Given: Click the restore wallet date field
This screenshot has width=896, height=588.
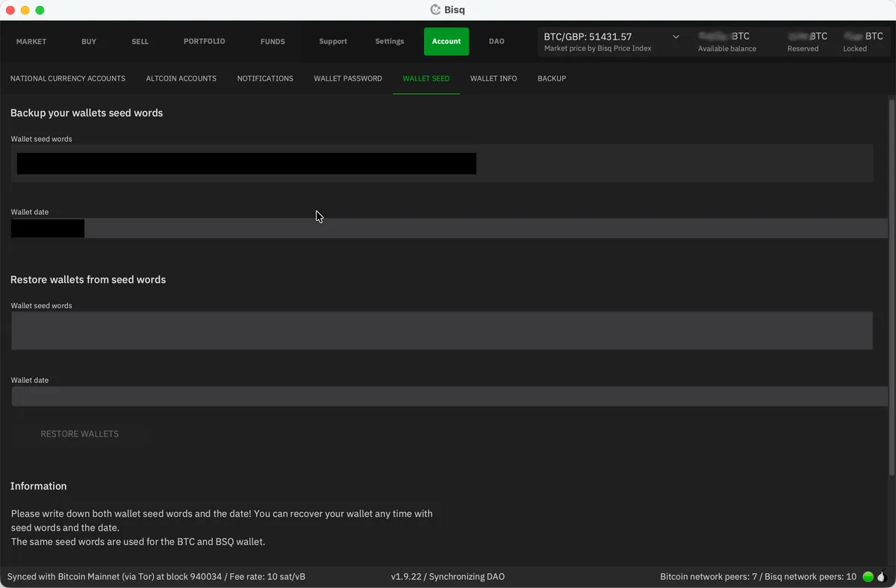Looking at the screenshot, I should 449,396.
